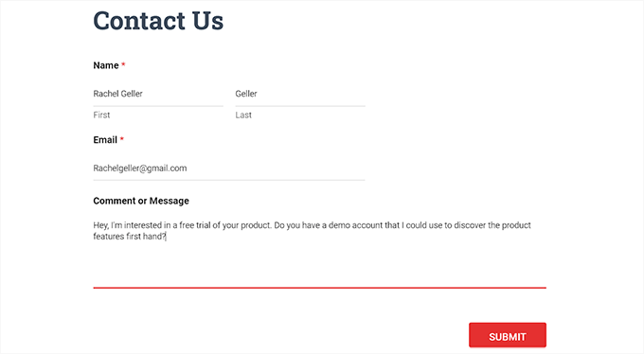Click the red underline of the message box
Viewport: 644px width, 354px height.
point(319,288)
